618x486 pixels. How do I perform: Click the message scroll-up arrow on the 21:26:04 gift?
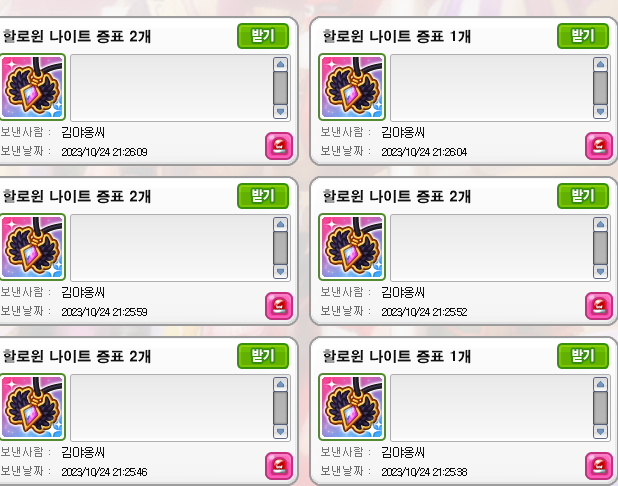pyautogui.click(x=600, y=64)
